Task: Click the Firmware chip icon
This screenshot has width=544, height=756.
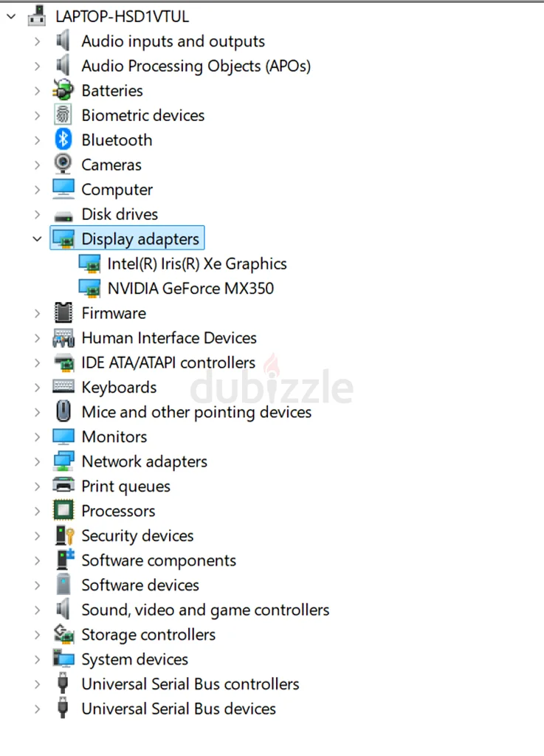Action: (63, 313)
